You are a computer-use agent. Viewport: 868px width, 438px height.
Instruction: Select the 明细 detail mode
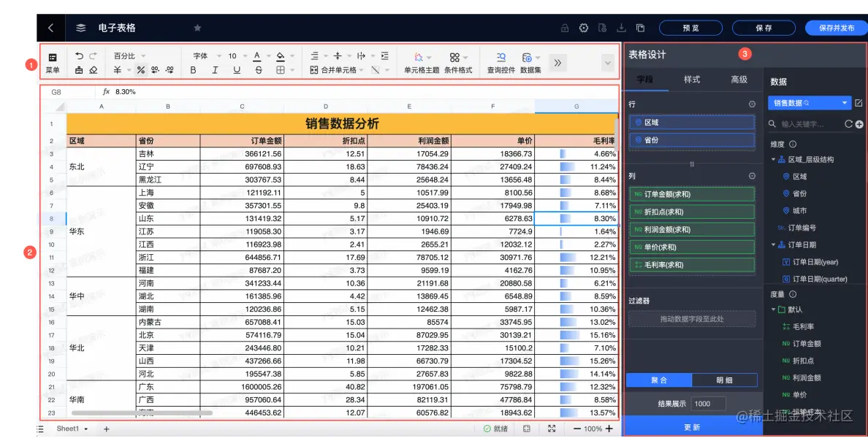coord(725,380)
